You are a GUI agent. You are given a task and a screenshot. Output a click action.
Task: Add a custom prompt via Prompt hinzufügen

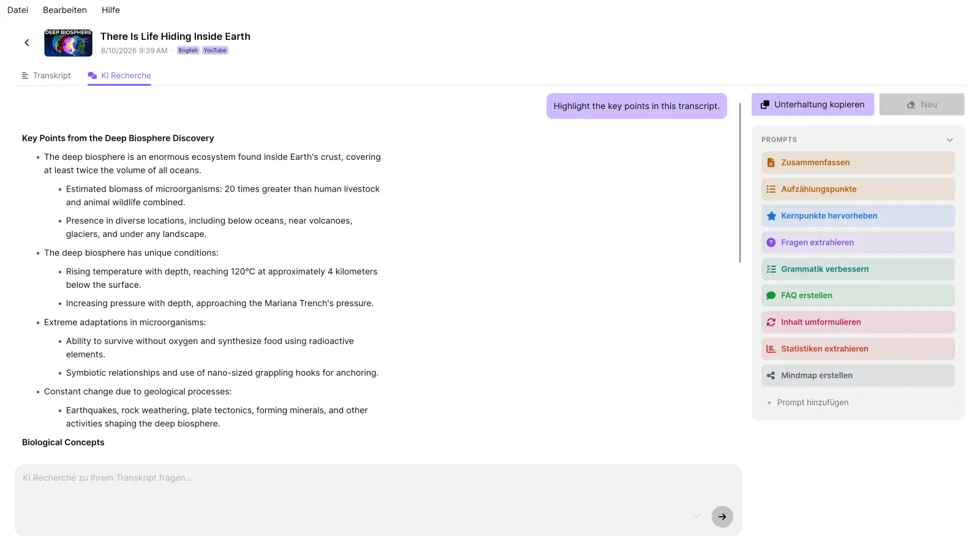pyautogui.click(x=858, y=403)
